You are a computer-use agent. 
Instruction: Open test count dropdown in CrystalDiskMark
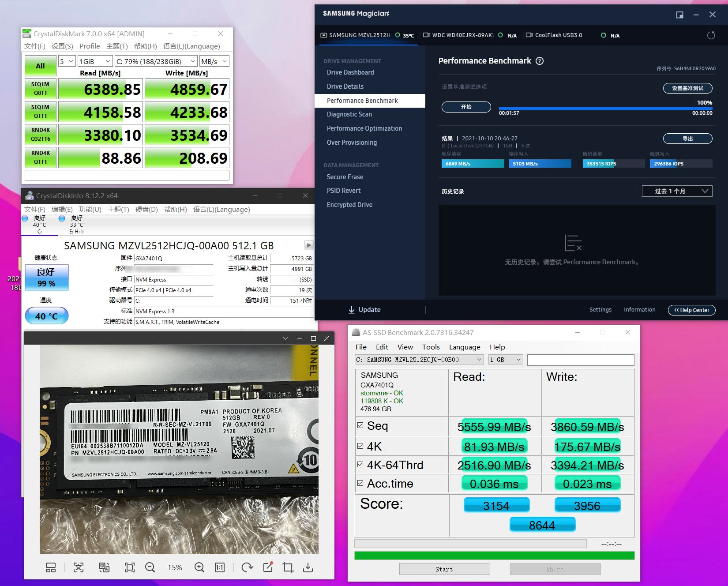[67, 61]
